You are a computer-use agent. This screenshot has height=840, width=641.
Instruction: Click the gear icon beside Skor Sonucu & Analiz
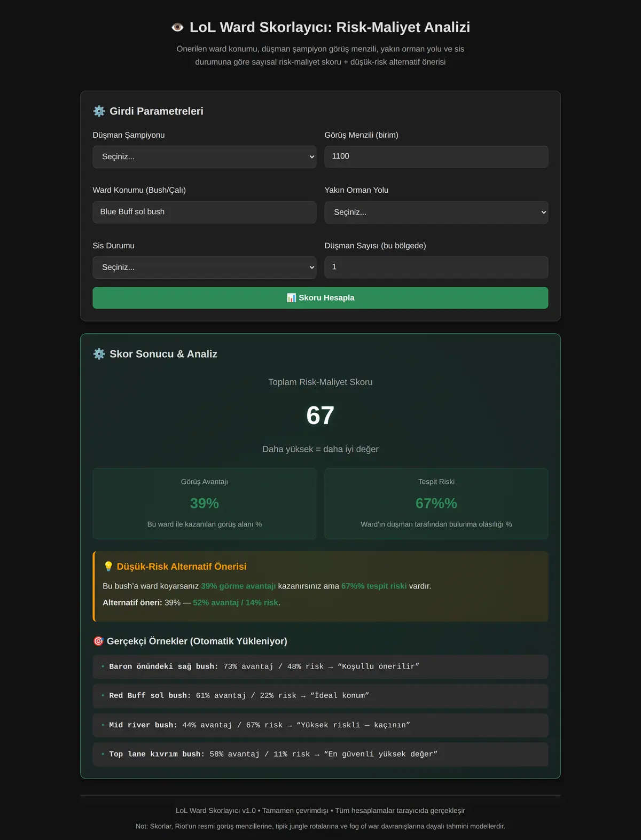click(x=99, y=354)
